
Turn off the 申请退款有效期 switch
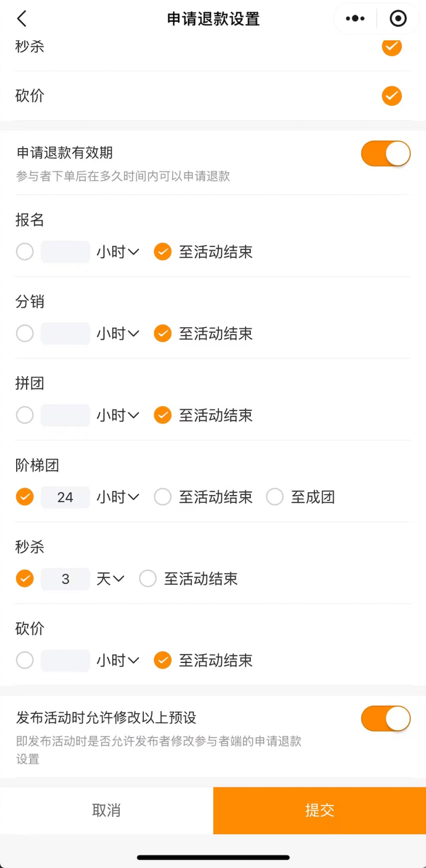(386, 154)
